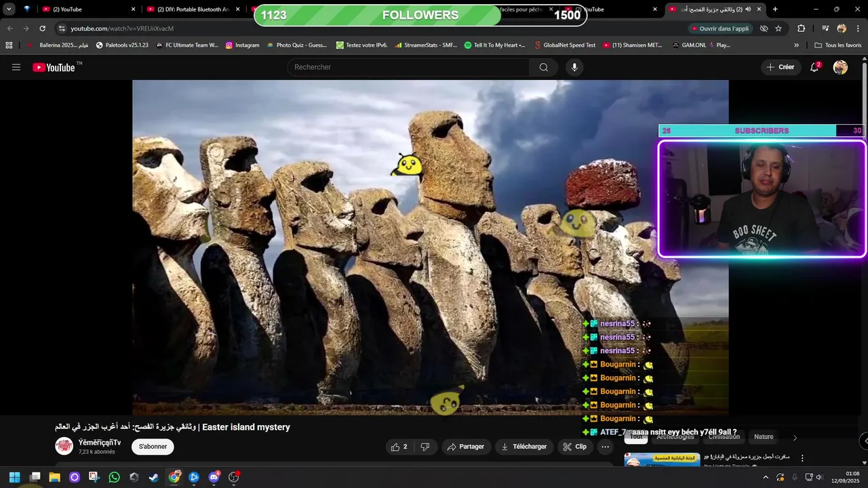Open Instagram bookmark
868x488 pixels.
[x=242, y=45]
